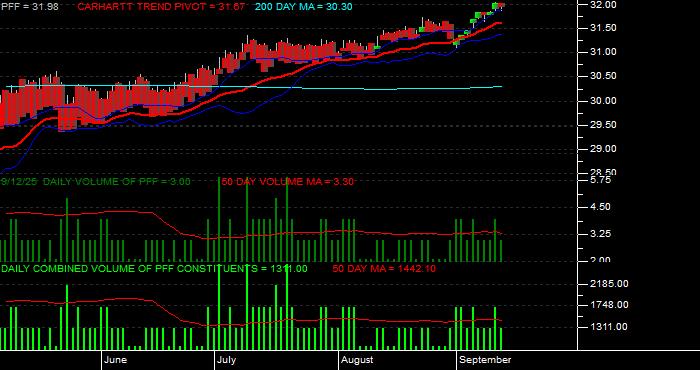Click the 3.25 volume axis value

(601, 234)
